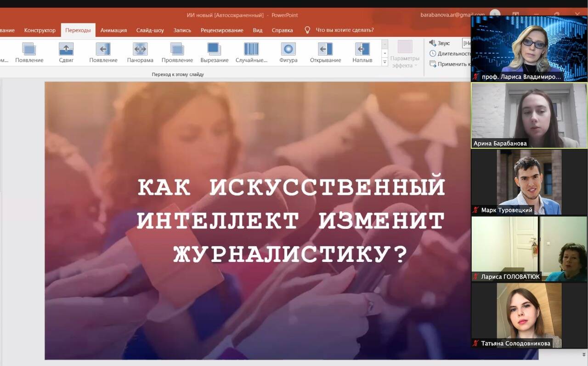The image size is (588, 366).
Task: Select the Открывание transition
Action: pyautogui.click(x=325, y=52)
